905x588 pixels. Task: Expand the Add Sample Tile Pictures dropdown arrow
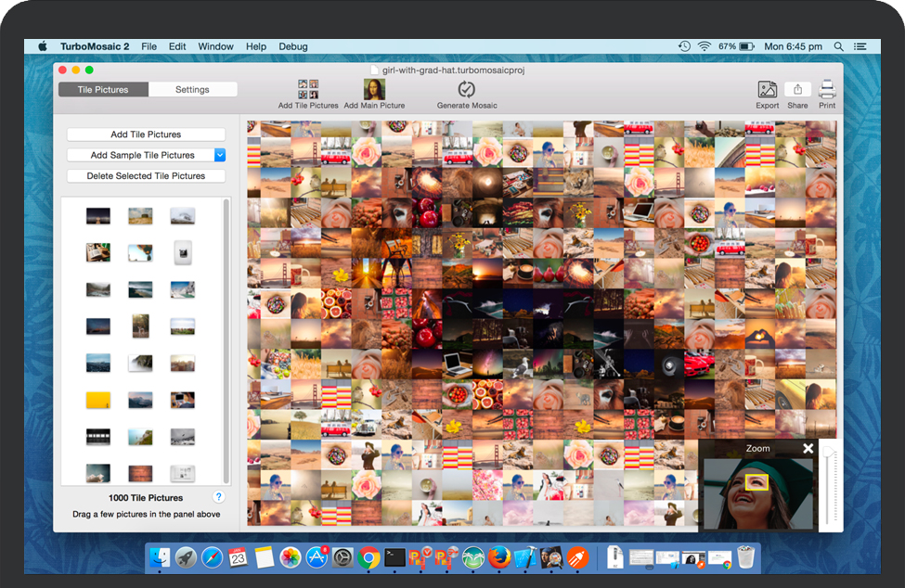[220, 155]
